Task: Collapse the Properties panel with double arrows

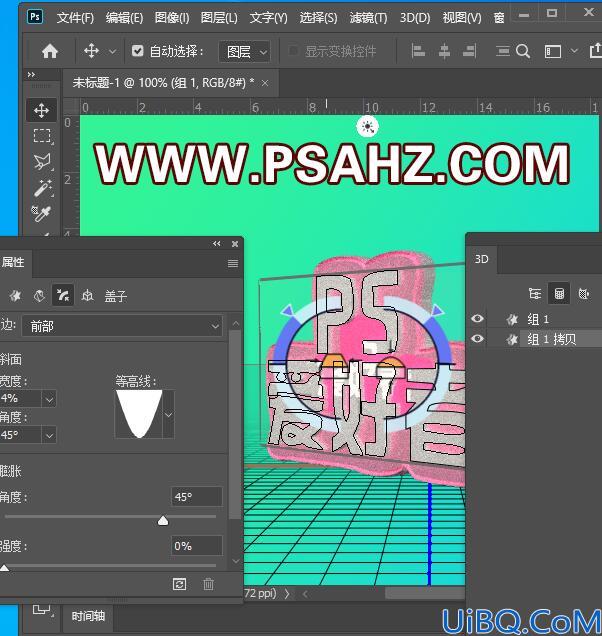Action: [x=217, y=244]
